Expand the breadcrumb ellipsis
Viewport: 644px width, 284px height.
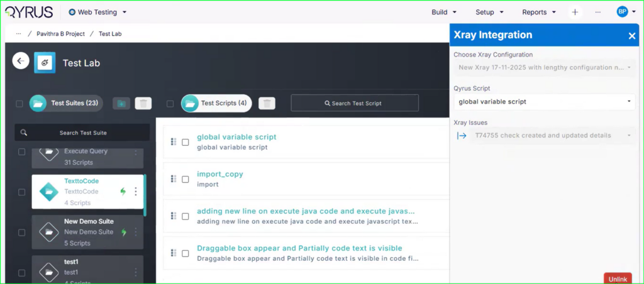pyautogui.click(x=18, y=34)
